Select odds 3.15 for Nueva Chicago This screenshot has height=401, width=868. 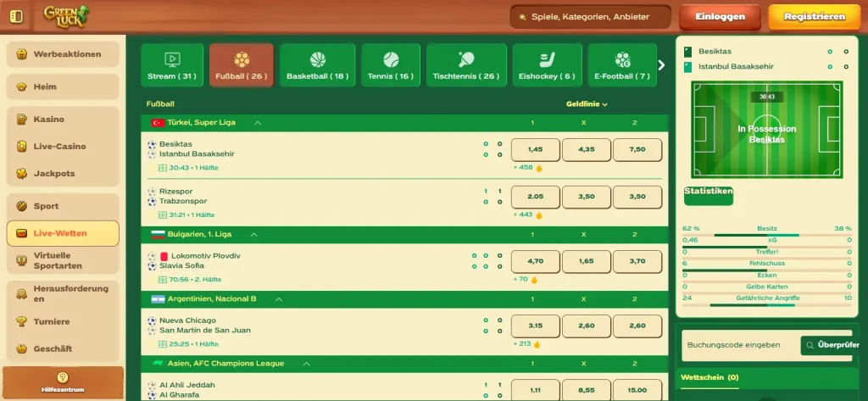[536, 326]
